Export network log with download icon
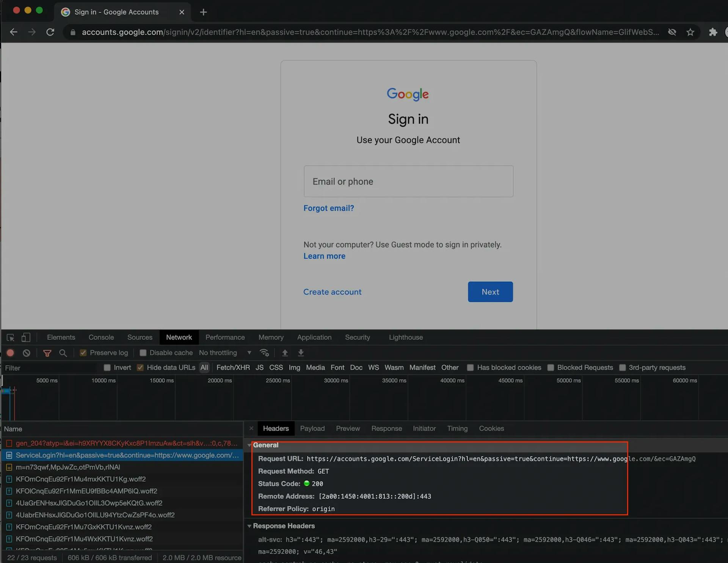 (301, 353)
